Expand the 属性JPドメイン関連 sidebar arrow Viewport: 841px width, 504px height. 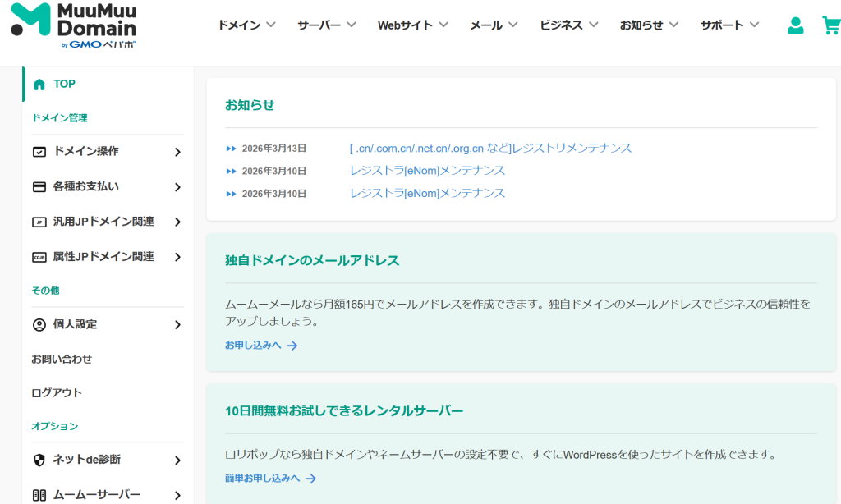[x=177, y=257]
